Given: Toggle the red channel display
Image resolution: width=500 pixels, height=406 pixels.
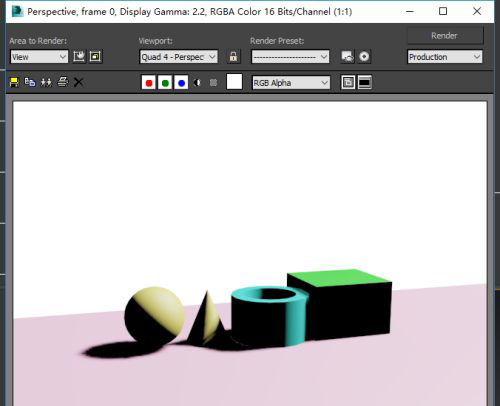Looking at the screenshot, I should (x=149, y=83).
